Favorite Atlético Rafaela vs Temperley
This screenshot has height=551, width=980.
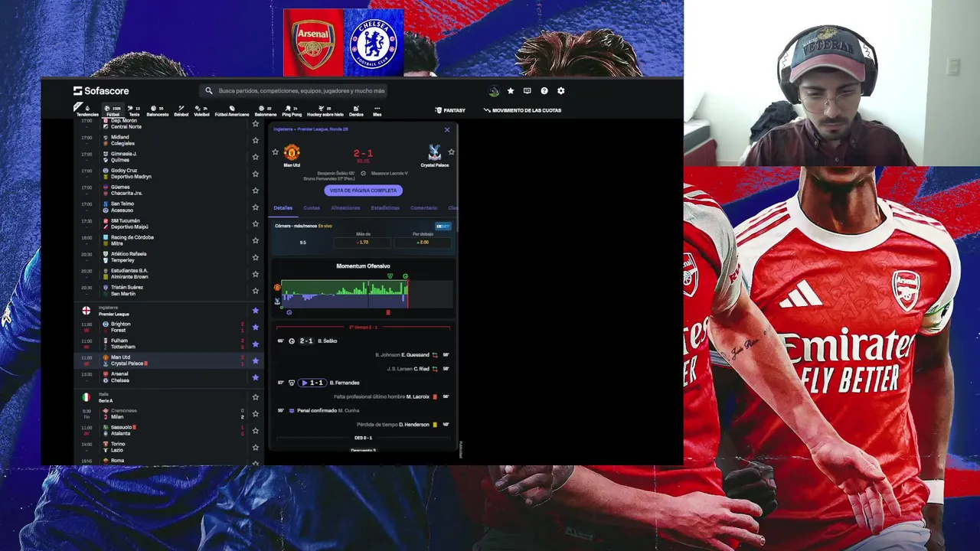pos(256,257)
